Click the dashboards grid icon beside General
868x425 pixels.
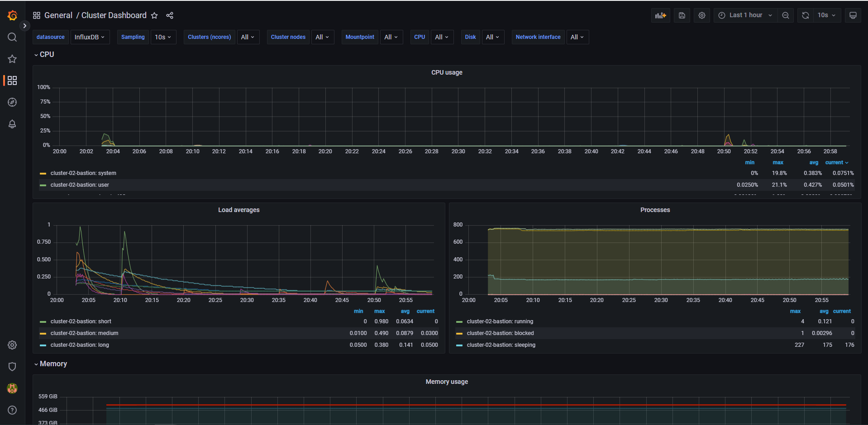coord(37,15)
